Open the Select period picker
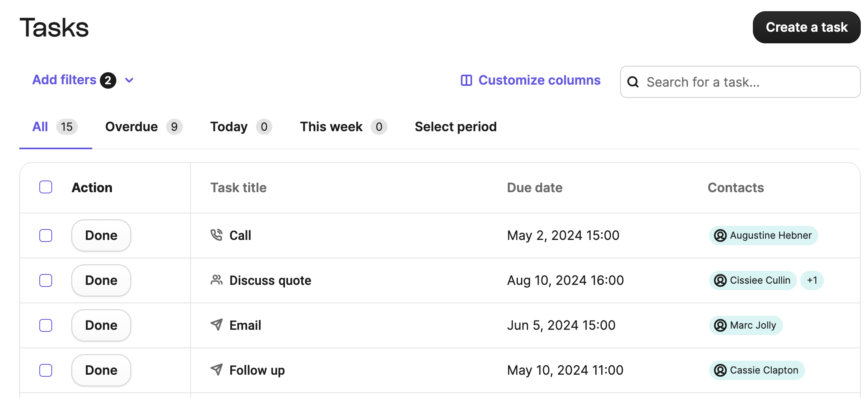Viewport: 868px width, 398px height. [x=456, y=126]
